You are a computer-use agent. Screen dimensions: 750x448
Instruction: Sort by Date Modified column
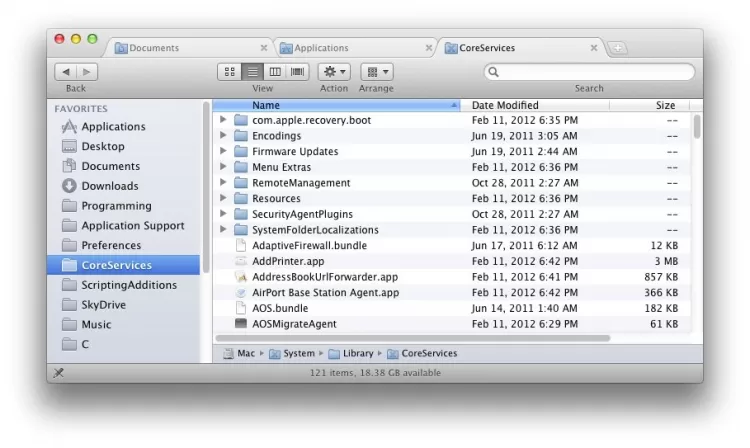tap(534, 105)
